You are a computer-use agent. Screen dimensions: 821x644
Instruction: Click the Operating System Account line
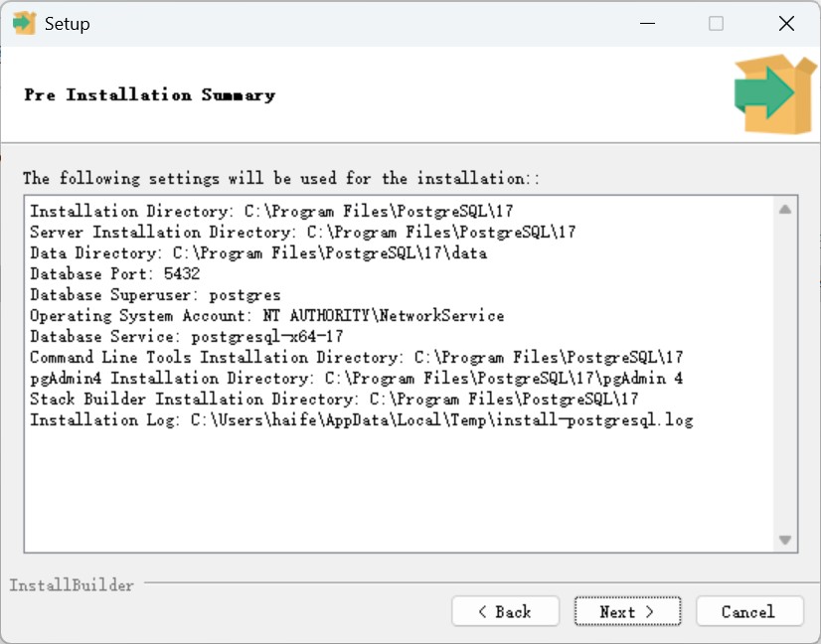(266, 316)
